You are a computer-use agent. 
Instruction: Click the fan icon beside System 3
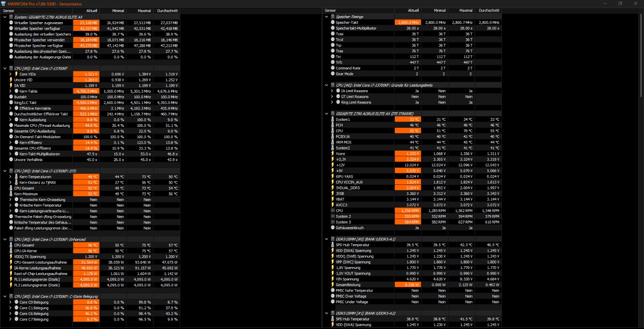pyautogui.click(x=333, y=222)
